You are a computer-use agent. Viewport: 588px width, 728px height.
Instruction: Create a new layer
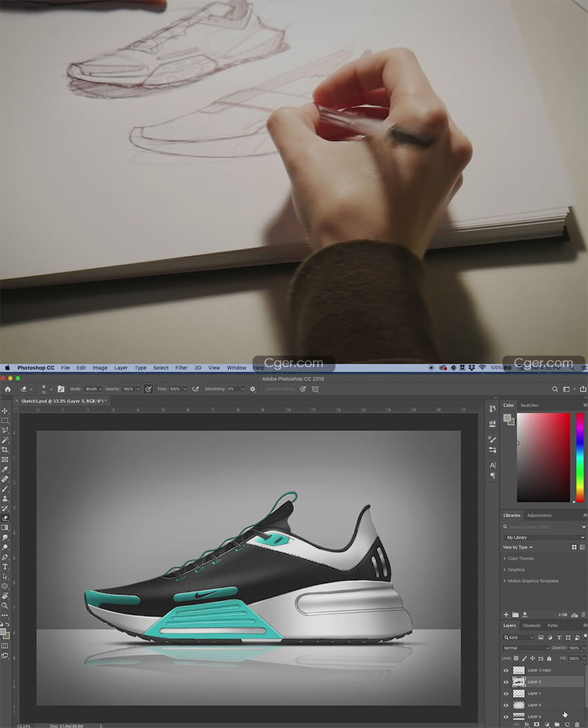point(567,724)
